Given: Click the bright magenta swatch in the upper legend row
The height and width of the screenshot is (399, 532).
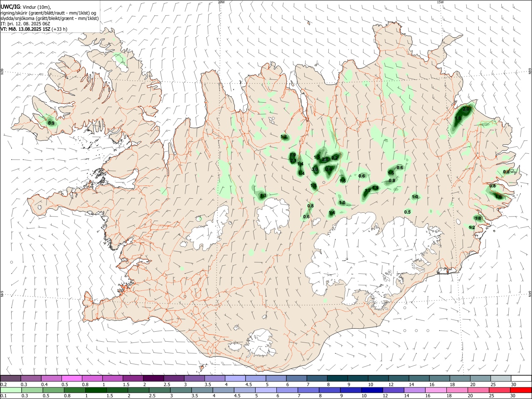Looking at the screenshot, I should [x=71, y=379].
